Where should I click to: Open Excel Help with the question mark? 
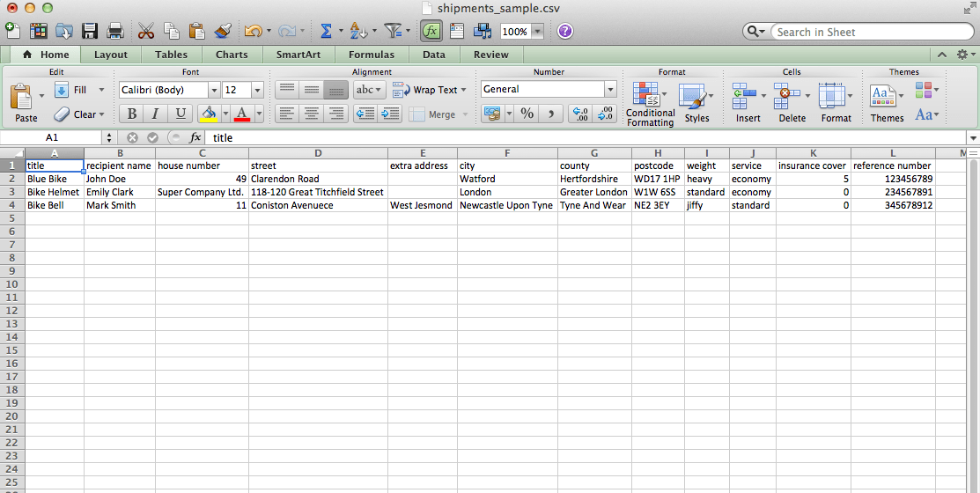point(565,31)
